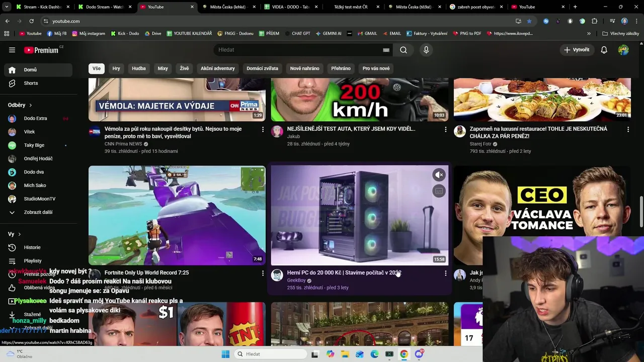This screenshot has height=362, width=644.
Task: Open the account avatar menu
Action: pyautogui.click(x=623, y=50)
